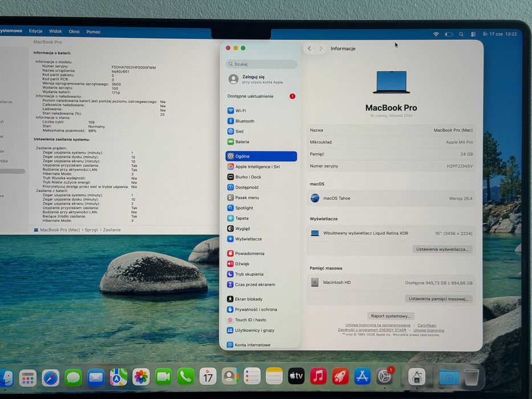The width and height of the screenshot is (532, 399).
Task: Open Control Center from menu bar
Action: pyautogui.click(x=473, y=34)
